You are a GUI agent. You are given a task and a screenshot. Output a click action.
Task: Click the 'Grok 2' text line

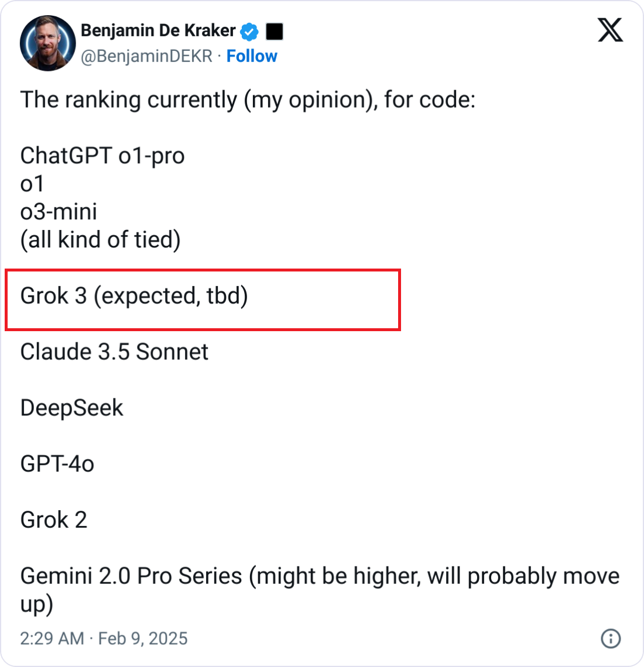(53, 520)
